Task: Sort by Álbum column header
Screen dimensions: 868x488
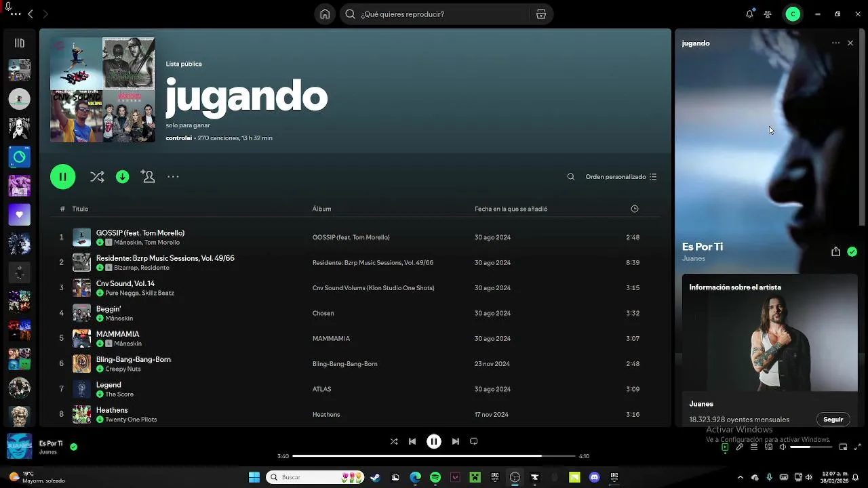Action: tap(321, 209)
